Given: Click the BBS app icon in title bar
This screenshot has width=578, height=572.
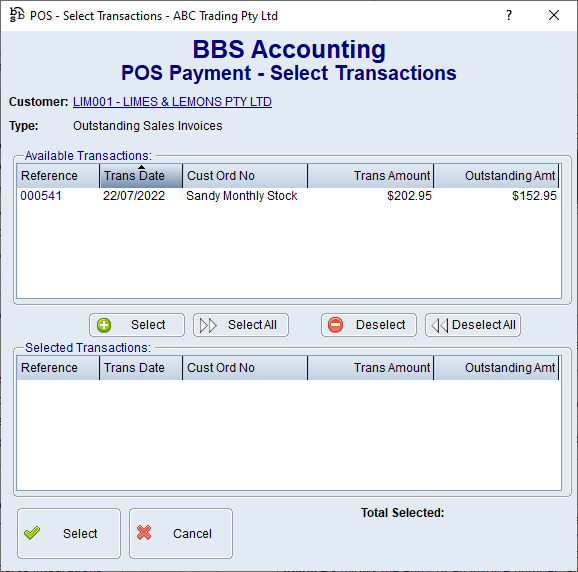Looking at the screenshot, I should tap(17, 15).
